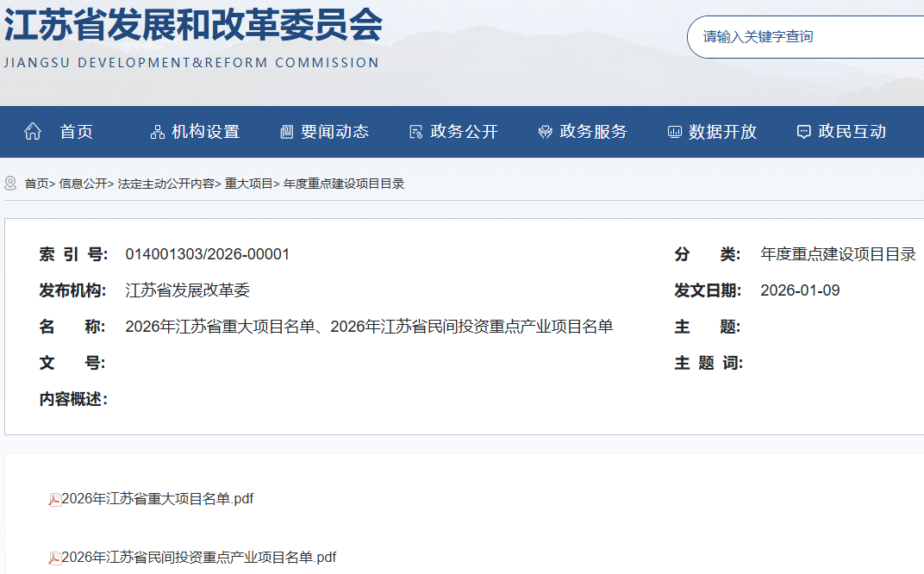Screen dimensions: 924x574
Task: Download 2026年江苏省重大项目名单.pdf
Action: pos(158,499)
